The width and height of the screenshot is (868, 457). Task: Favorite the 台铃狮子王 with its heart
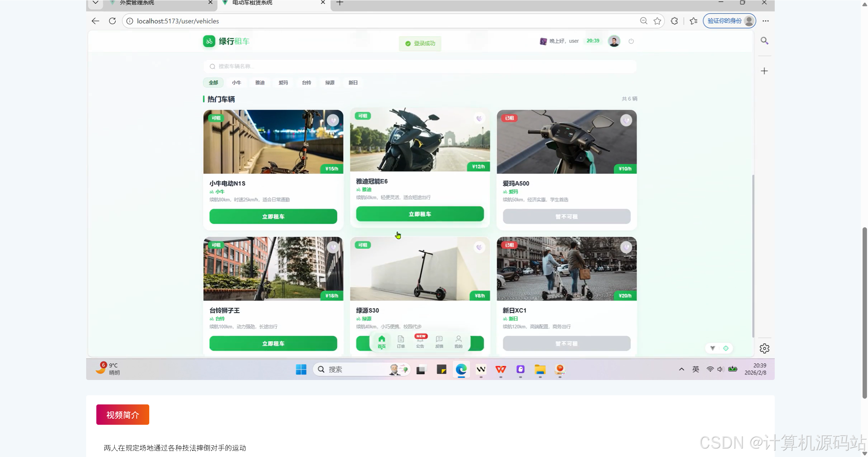tap(333, 247)
